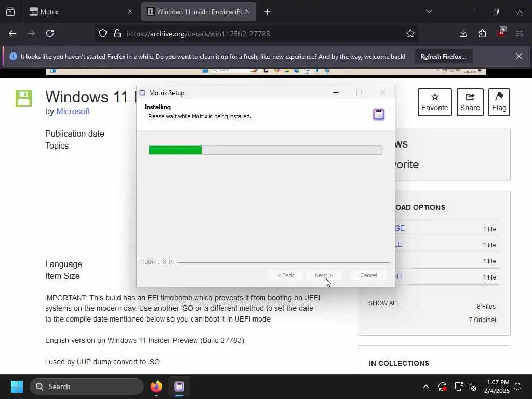Click the muted volume tray icon
The width and height of the screenshot is (532, 399).
coord(472,387)
